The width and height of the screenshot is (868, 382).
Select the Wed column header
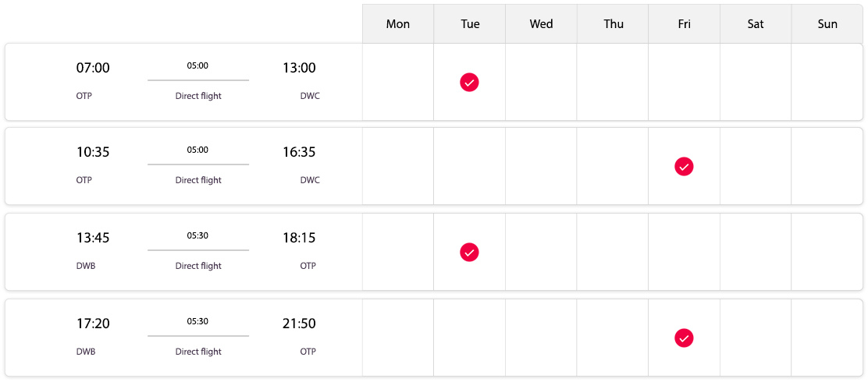[541, 23]
